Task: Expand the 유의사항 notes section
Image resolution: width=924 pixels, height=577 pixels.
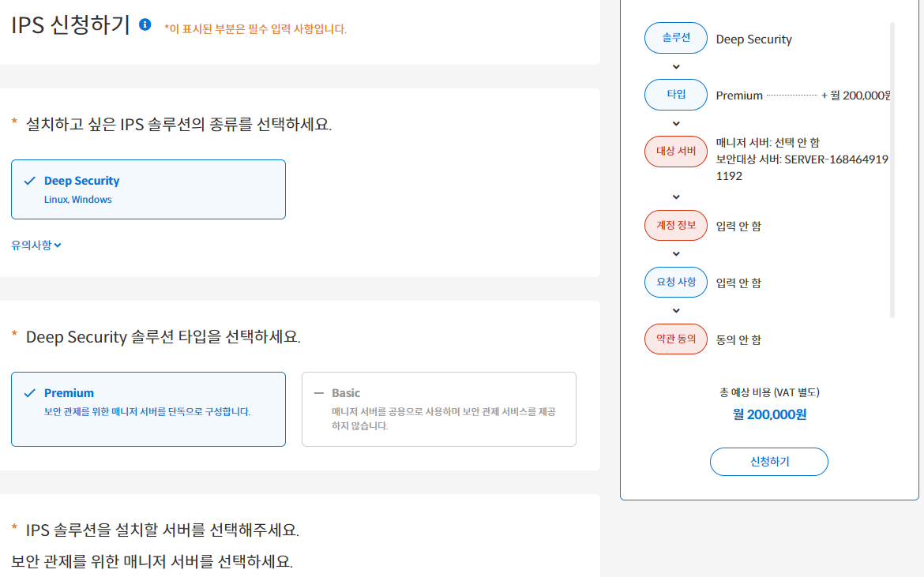Action: [36, 245]
